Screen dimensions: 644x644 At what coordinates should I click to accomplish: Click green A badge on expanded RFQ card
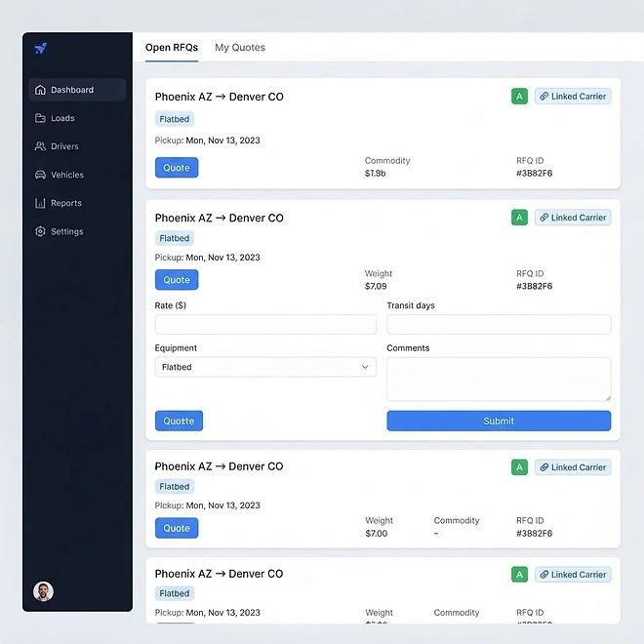(519, 218)
